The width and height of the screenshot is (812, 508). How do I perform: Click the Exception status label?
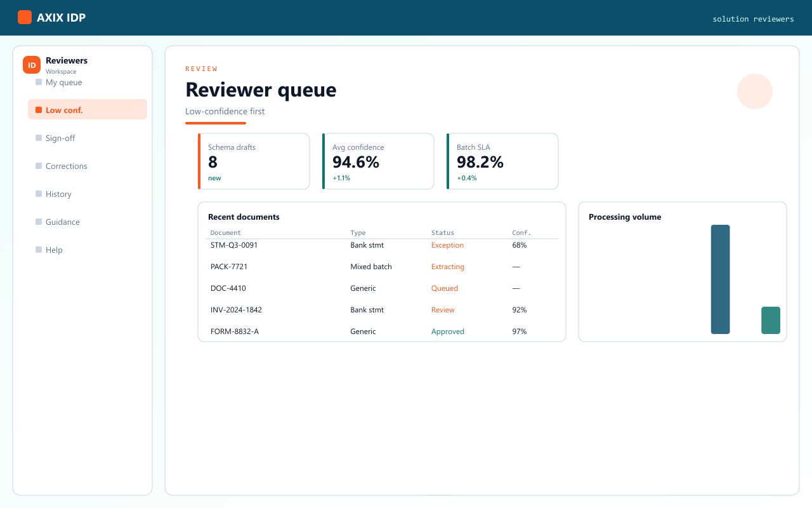(x=447, y=245)
